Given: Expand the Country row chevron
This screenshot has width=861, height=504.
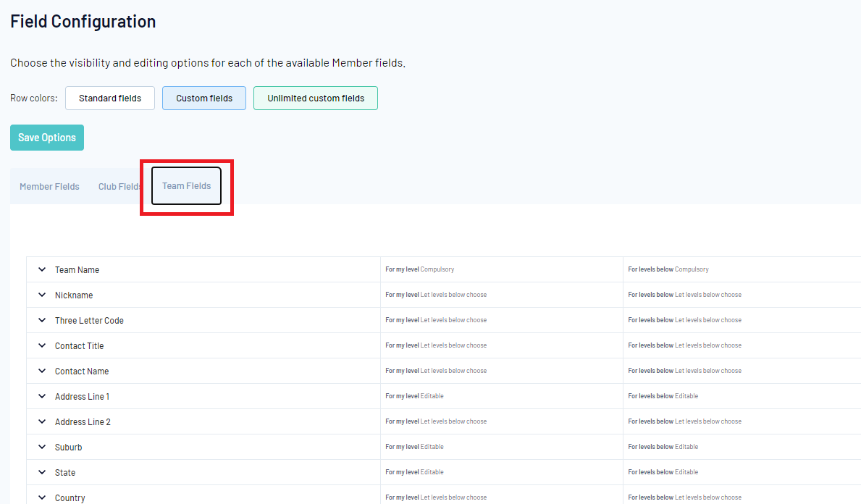Looking at the screenshot, I should tap(42, 497).
